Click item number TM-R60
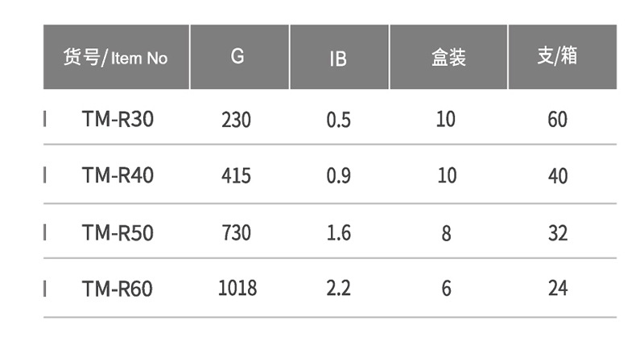The image size is (644, 361). coord(118,288)
